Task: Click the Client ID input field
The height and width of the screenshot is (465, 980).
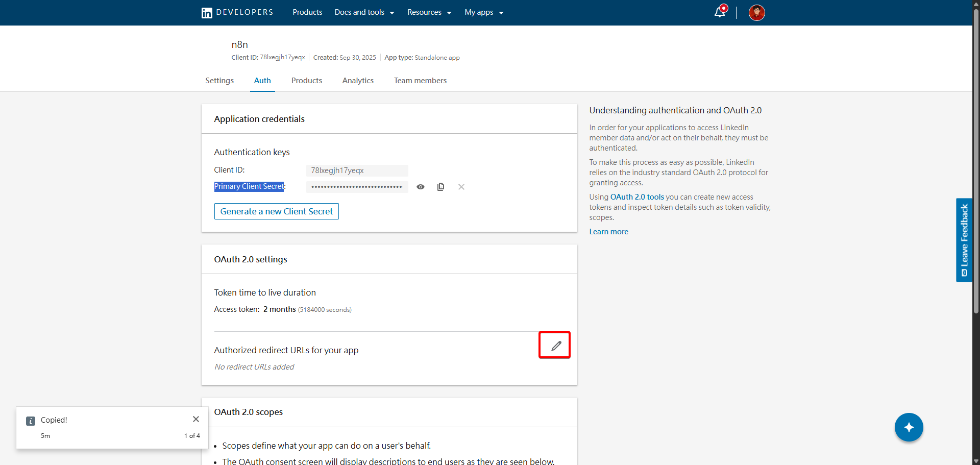Action: click(357, 170)
